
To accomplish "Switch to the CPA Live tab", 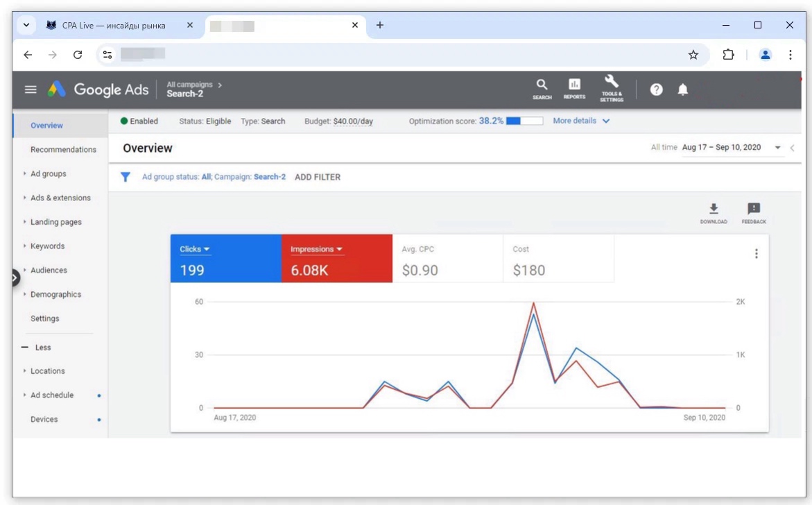I will point(114,26).
